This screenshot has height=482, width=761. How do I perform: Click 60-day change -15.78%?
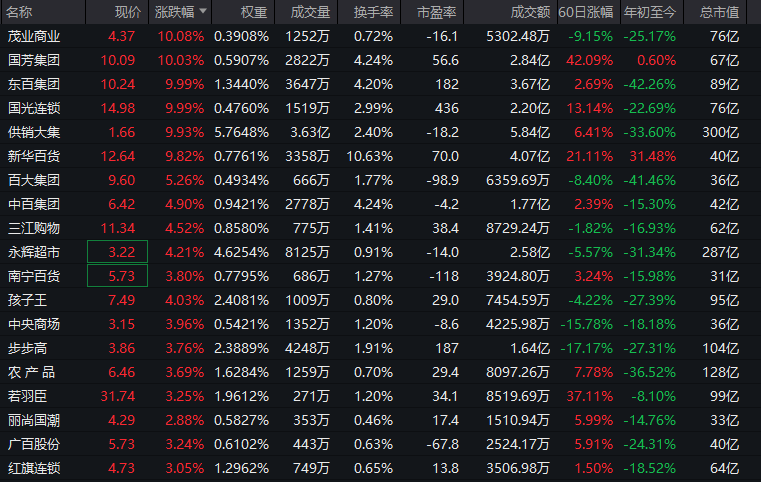pyautogui.click(x=586, y=324)
